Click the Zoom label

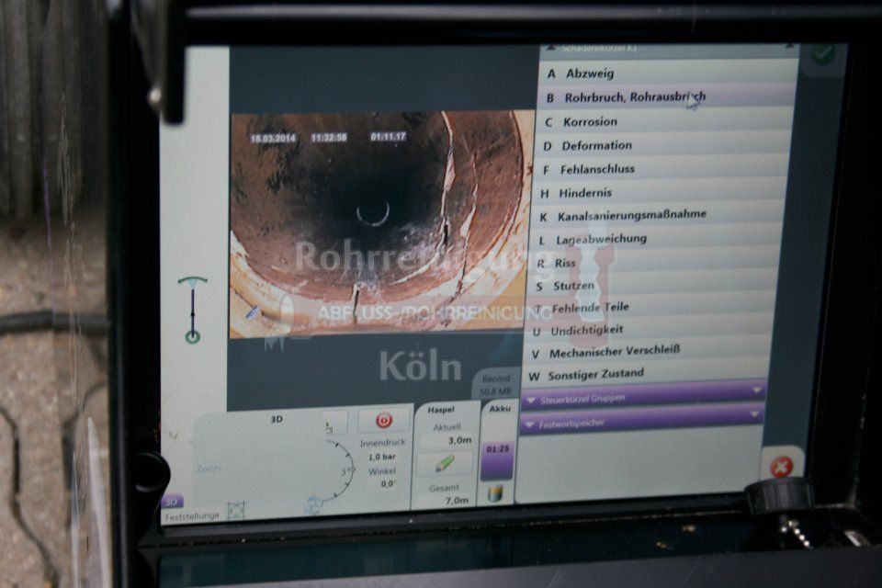point(209,469)
